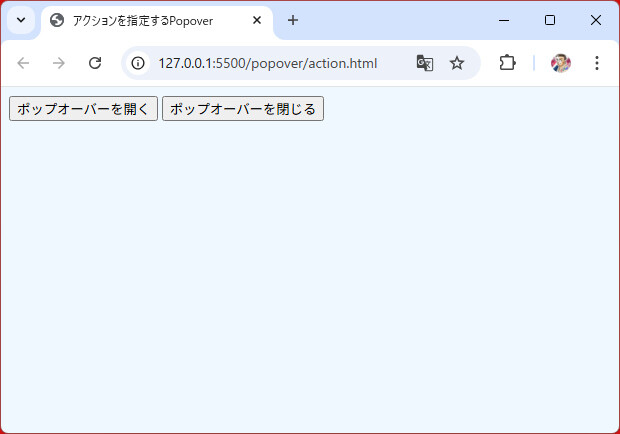Open the profile avatar menu

click(561, 63)
